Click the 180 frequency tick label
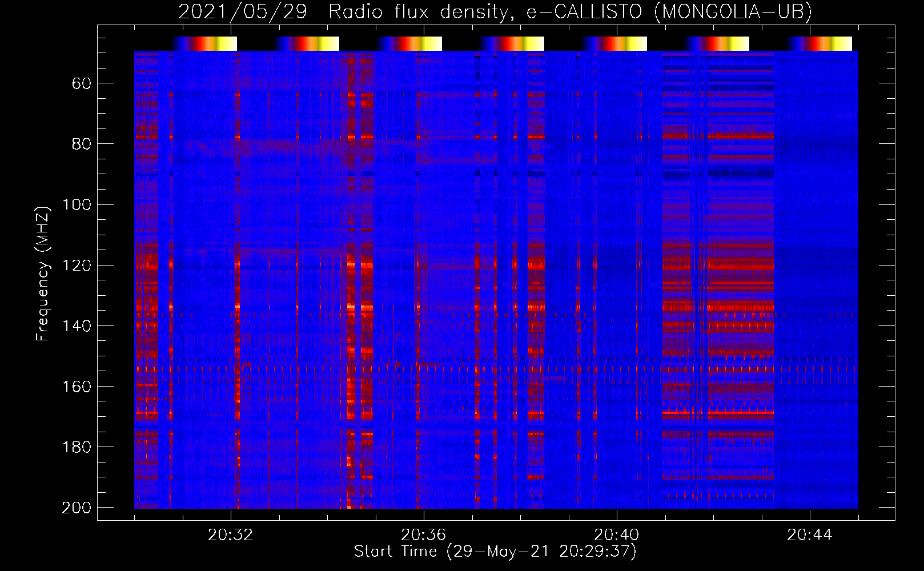This screenshot has height=571, width=924. click(77, 447)
